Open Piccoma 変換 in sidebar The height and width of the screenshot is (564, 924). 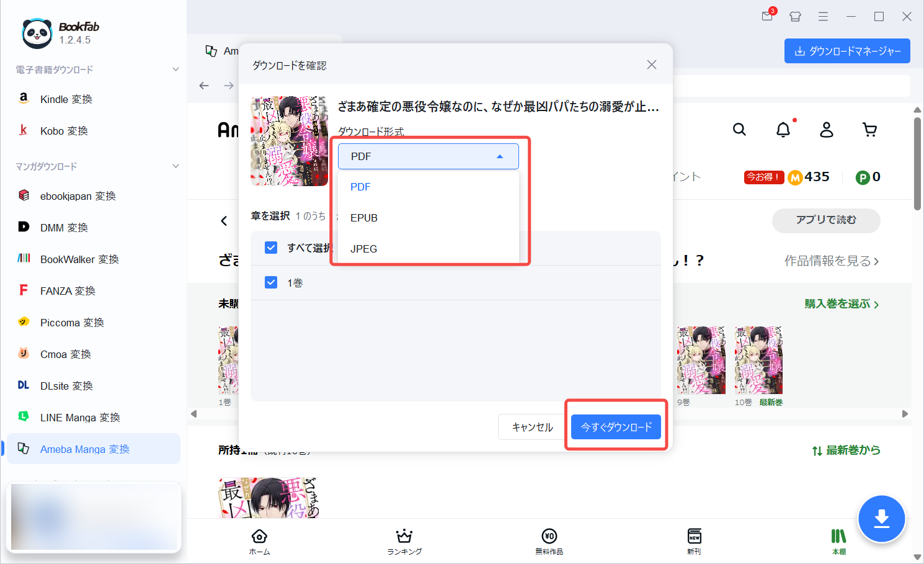click(x=93, y=323)
